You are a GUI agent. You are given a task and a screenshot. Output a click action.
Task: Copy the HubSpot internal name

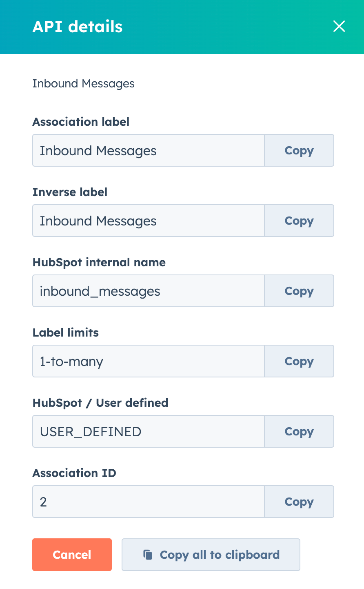point(299,291)
